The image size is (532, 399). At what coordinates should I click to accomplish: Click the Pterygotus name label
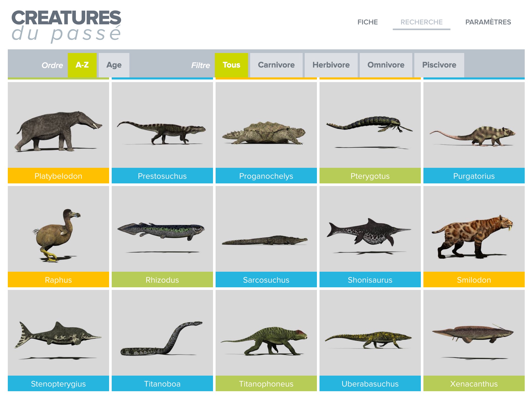(x=370, y=176)
